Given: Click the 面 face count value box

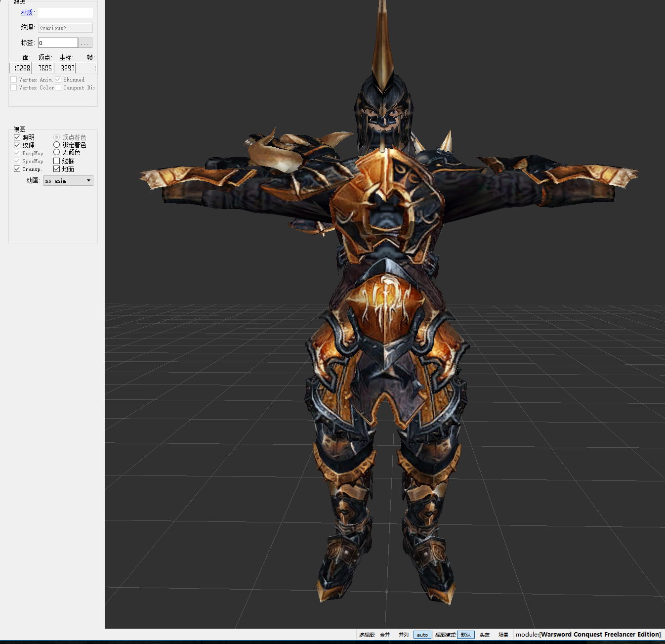Looking at the screenshot, I should [21, 68].
